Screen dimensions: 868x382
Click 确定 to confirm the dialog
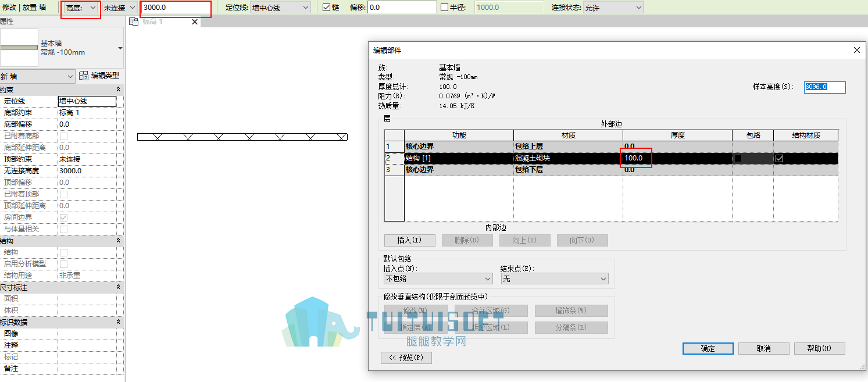click(x=708, y=348)
